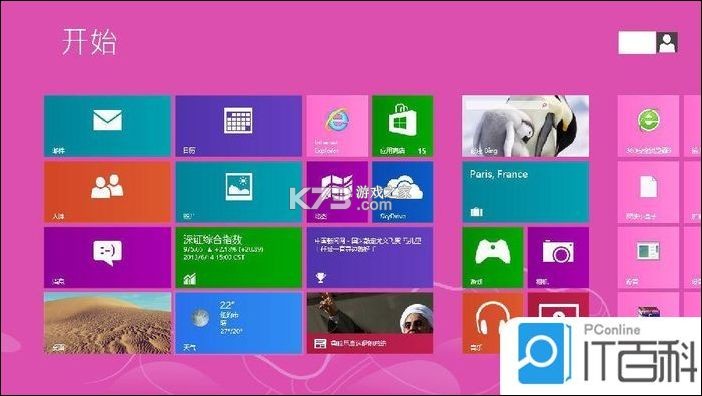This screenshot has width=702, height=396.
Task: Launch the Internet Explorer tile
Action: pyautogui.click(x=337, y=126)
